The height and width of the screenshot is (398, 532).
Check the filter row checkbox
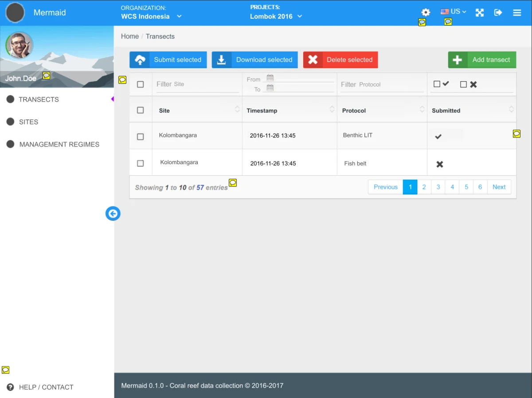pos(141,84)
